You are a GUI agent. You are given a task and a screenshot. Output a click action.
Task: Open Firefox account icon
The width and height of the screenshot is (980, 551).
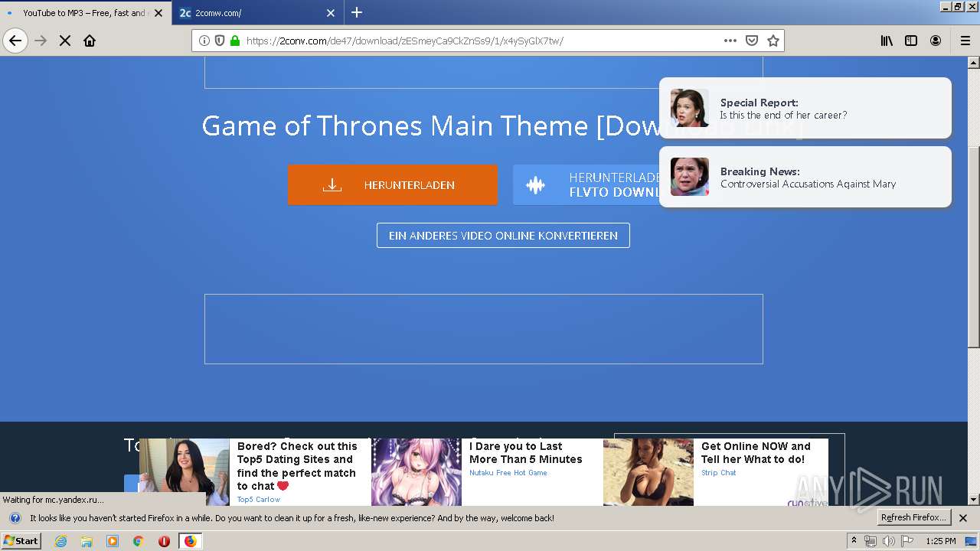[936, 41]
